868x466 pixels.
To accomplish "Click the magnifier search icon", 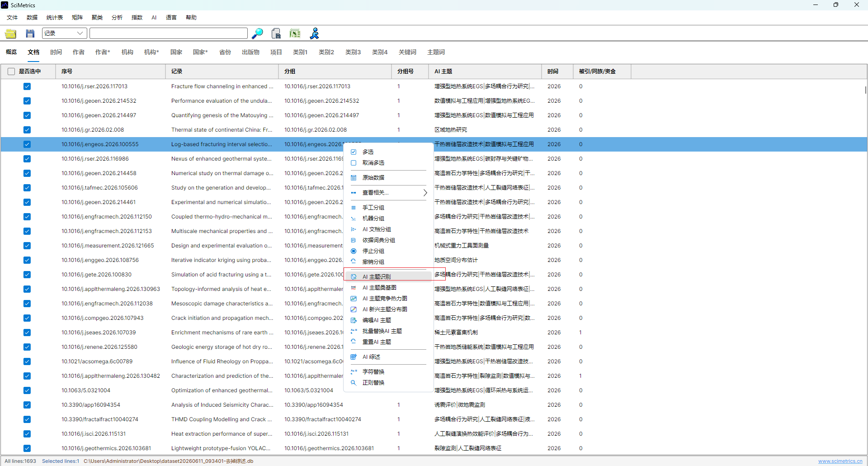I will (257, 33).
